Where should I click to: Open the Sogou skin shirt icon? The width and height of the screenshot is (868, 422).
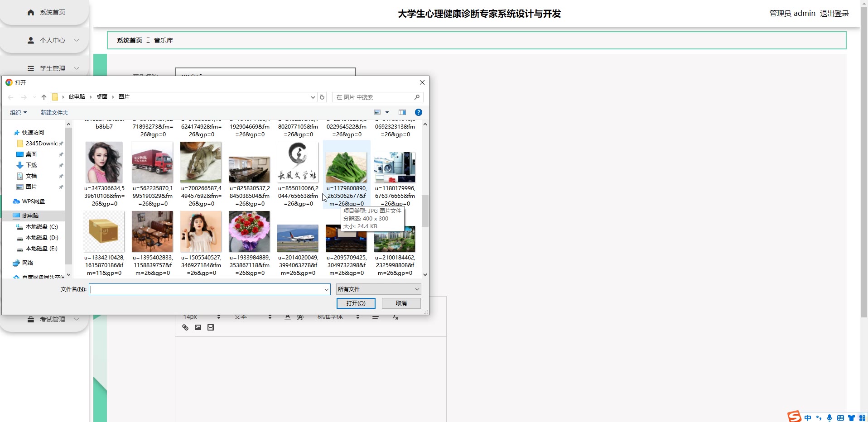point(851,418)
